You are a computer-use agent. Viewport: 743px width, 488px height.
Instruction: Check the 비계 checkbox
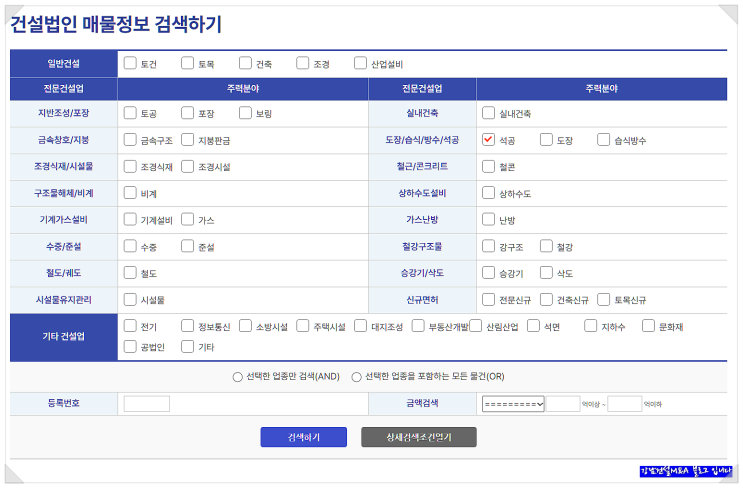click(130, 193)
